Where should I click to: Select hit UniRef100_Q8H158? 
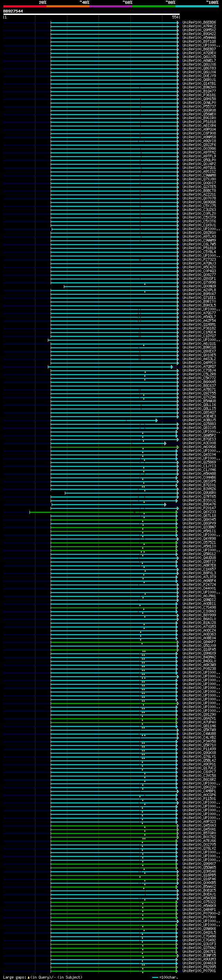pyautogui.click(x=199, y=99)
